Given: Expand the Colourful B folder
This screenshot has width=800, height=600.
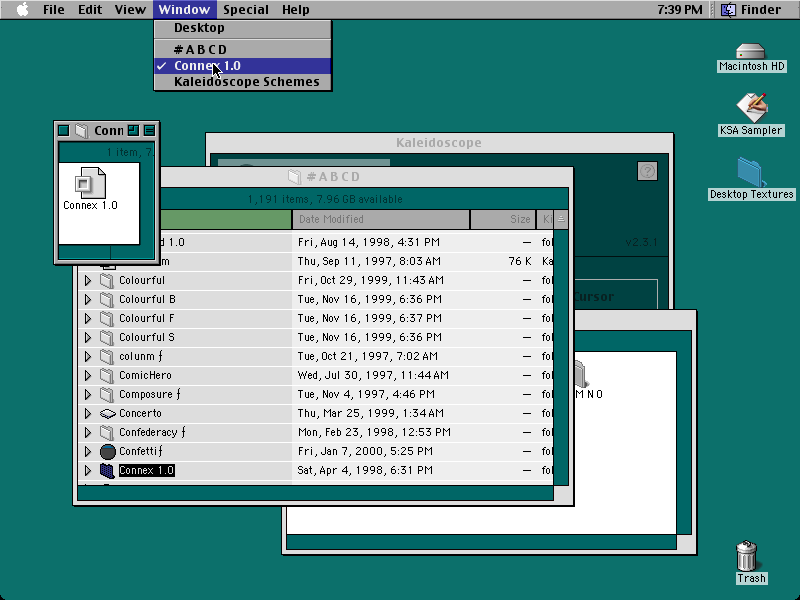Looking at the screenshot, I should [87, 299].
